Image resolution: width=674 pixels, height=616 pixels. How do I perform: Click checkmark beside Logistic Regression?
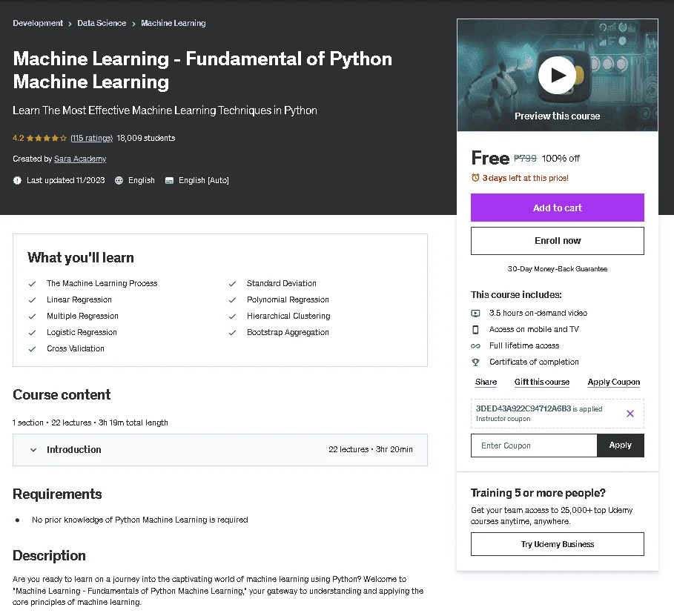[32, 333]
